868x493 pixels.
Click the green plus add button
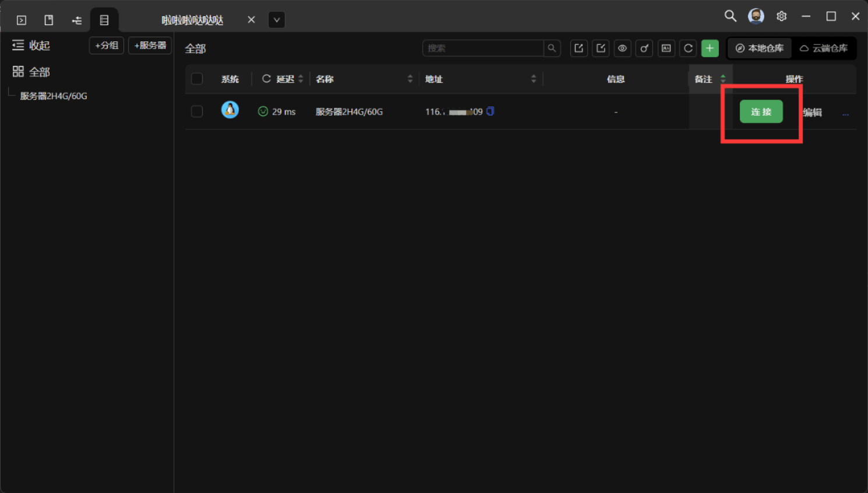pyautogui.click(x=710, y=48)
